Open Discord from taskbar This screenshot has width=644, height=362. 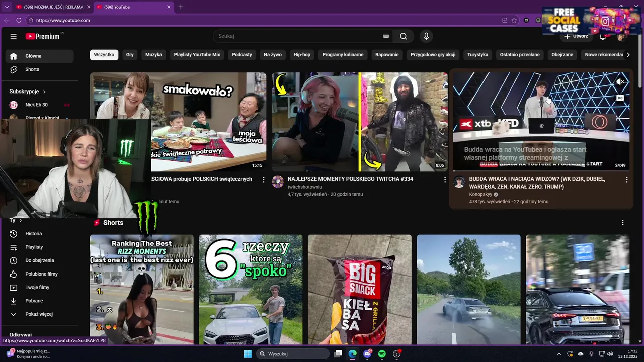pyautogui.click(x=367, y=354)
